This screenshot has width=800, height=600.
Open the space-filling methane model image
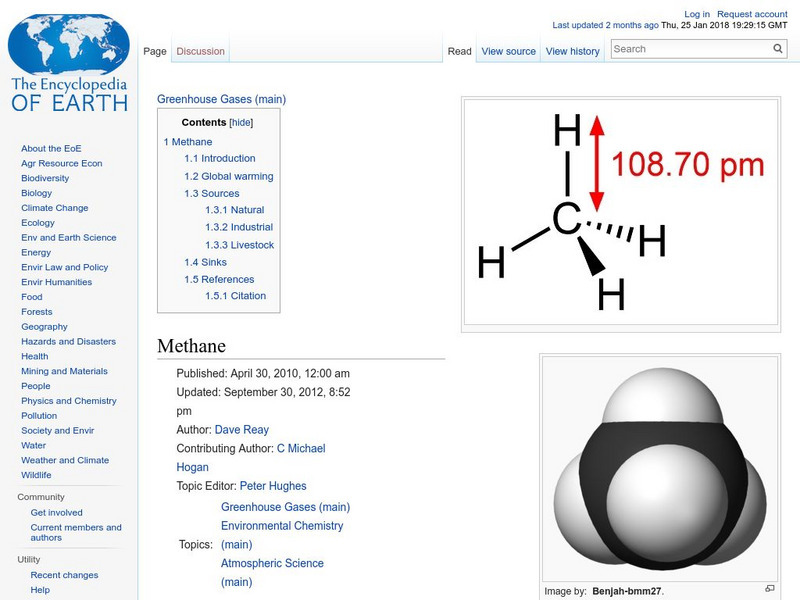660,468
